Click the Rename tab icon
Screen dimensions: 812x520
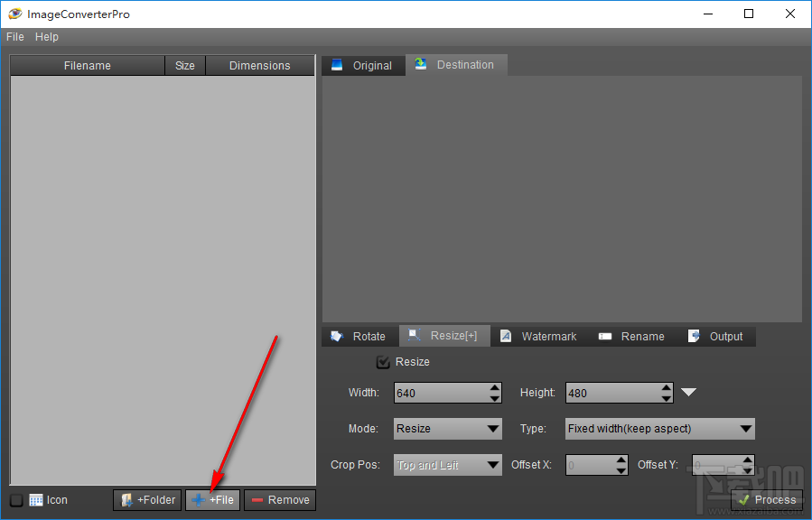point(604,336)
